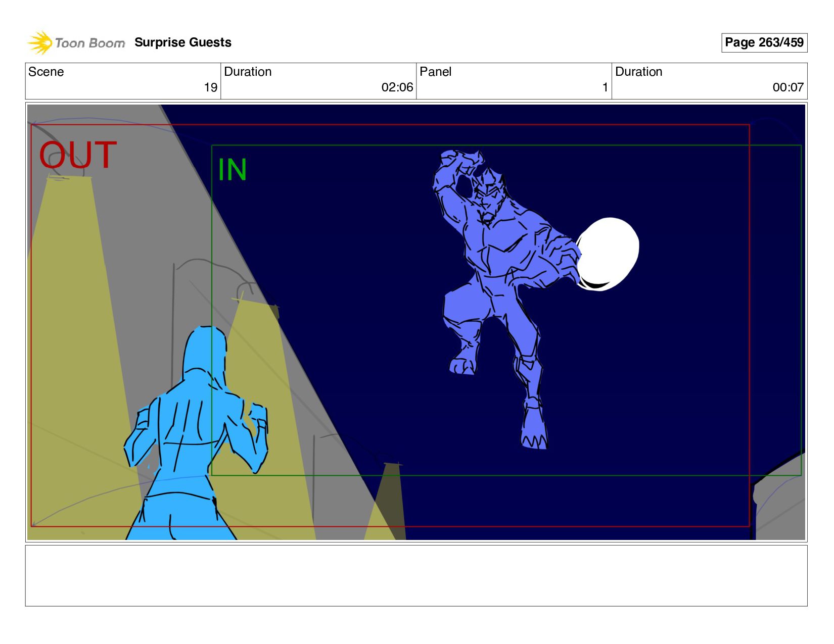Click panel duration value 00:07
This screenshot has height=644, width=834.
click(788, 87)
